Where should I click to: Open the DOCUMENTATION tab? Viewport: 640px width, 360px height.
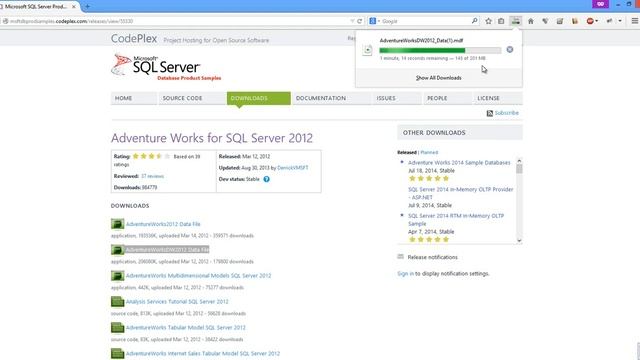[x=331, y=98]
